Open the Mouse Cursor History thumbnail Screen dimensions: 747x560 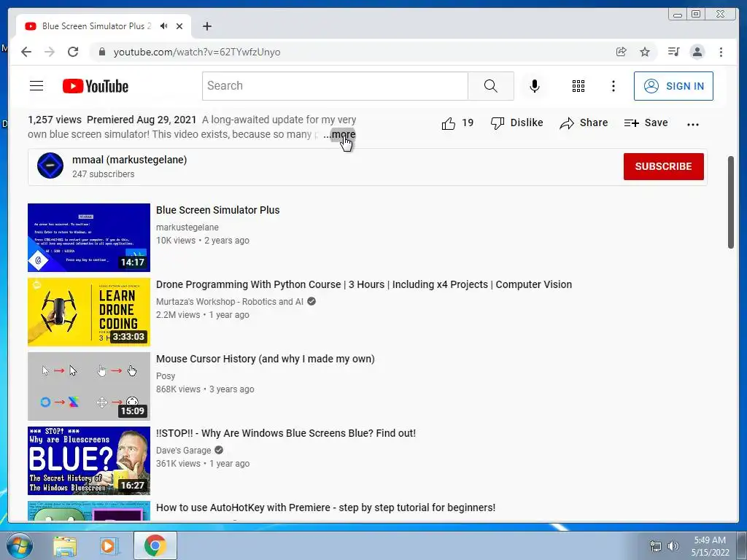(88, 386)
